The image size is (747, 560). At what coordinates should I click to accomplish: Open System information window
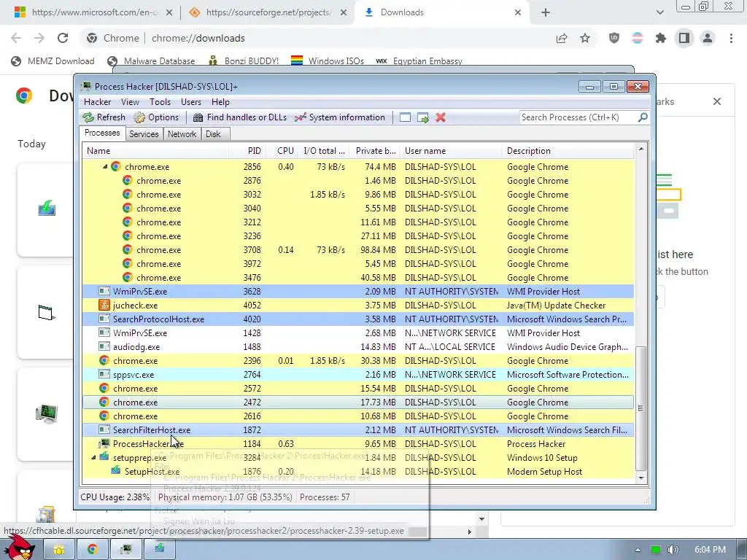pos(340,117)
